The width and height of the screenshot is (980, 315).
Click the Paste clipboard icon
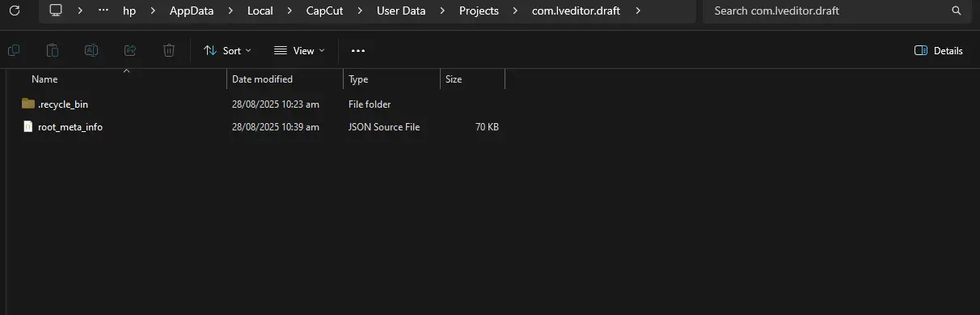pos(53,50)
